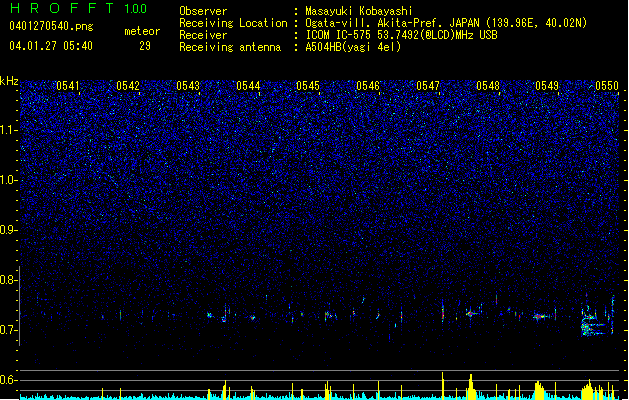Viewport: 629px width, 400px height.
Task: Click the 0.7 kHz frequency label
Action: (x=9, y=330)
